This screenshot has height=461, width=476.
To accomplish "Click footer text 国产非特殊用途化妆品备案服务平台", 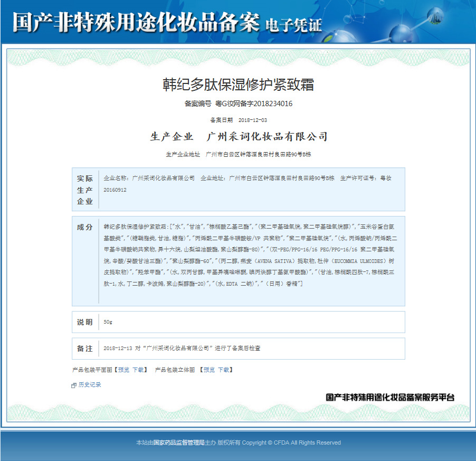I will click(390, 397).
